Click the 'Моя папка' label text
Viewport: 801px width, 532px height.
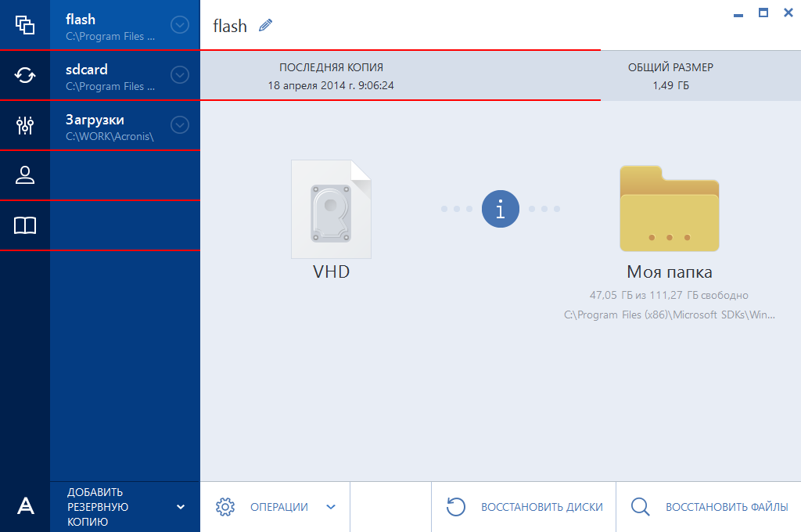click(x=670, y=272)
